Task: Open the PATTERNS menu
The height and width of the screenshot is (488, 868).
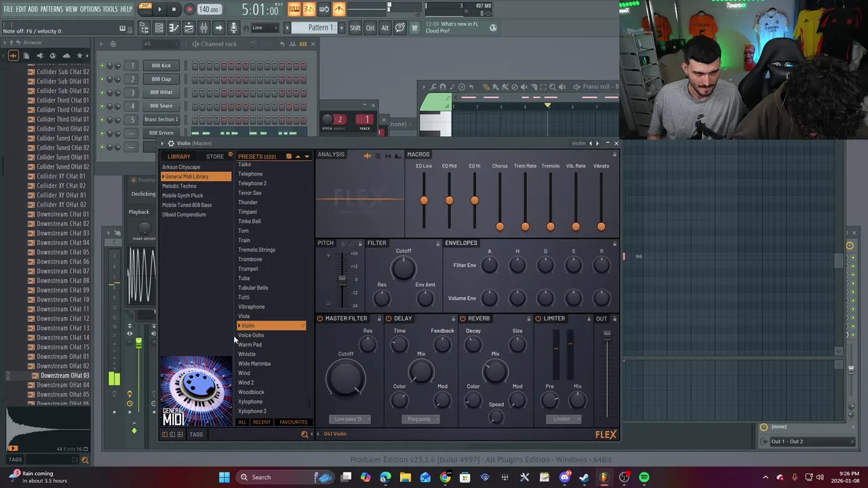Action: [52, 9]
